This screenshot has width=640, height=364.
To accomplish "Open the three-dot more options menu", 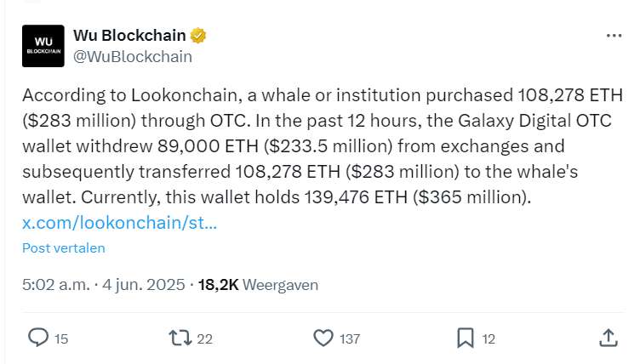I will point(614,36).
